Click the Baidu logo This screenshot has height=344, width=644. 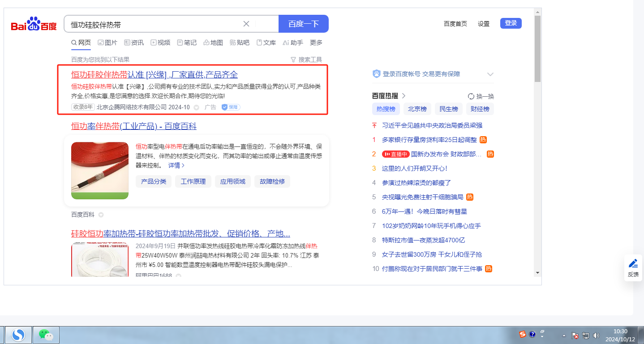[34, 24]
